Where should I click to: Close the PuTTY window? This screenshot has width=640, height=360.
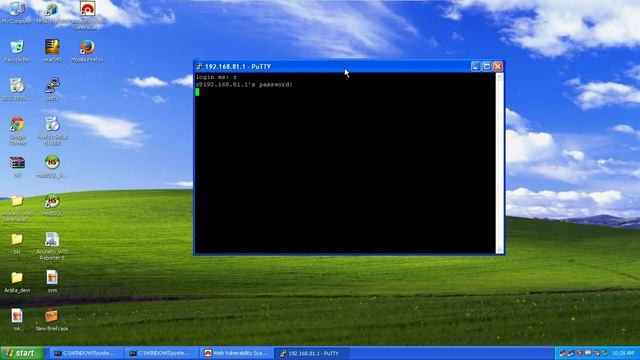(498, 67)
